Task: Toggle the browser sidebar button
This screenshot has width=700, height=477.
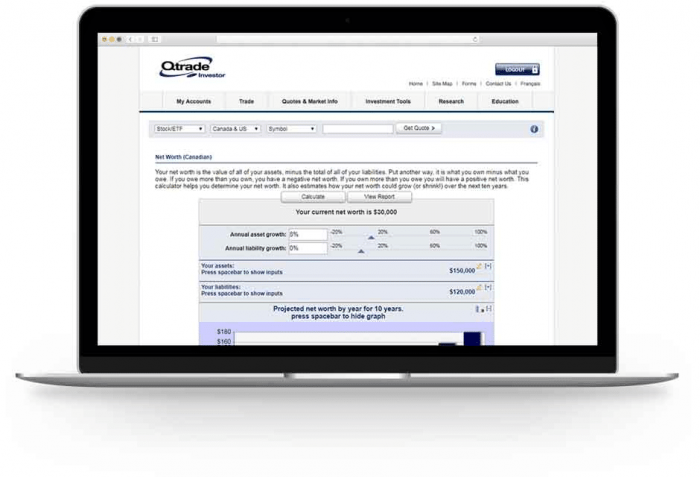Action: (155, 40)
